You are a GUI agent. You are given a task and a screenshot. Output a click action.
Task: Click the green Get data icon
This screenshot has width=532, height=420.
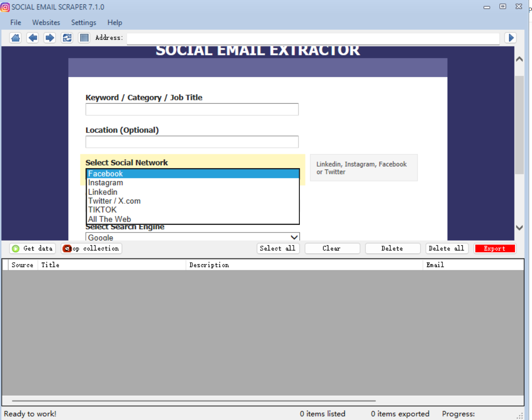tap(16, 249)
